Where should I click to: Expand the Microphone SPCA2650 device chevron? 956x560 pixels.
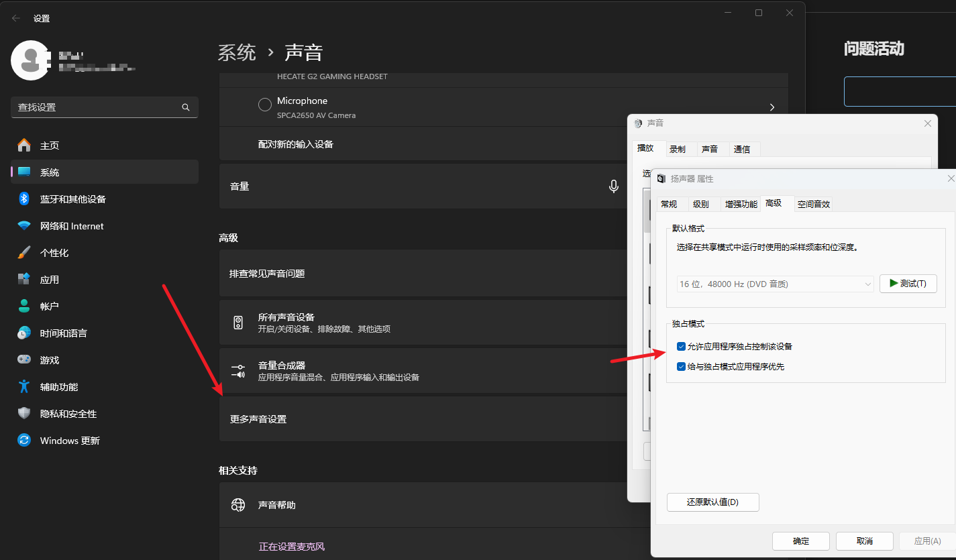772,107
